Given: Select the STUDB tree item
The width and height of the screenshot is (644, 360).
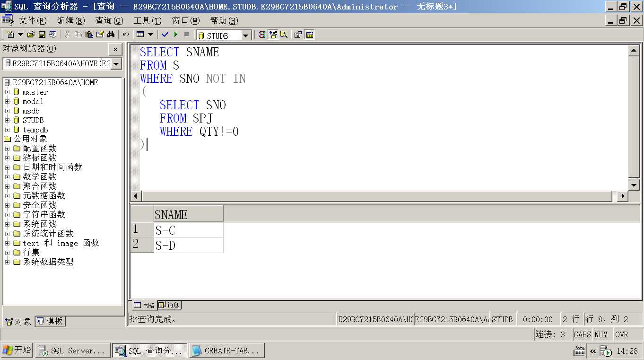Looking at the screenshot, I should (33, 120).
